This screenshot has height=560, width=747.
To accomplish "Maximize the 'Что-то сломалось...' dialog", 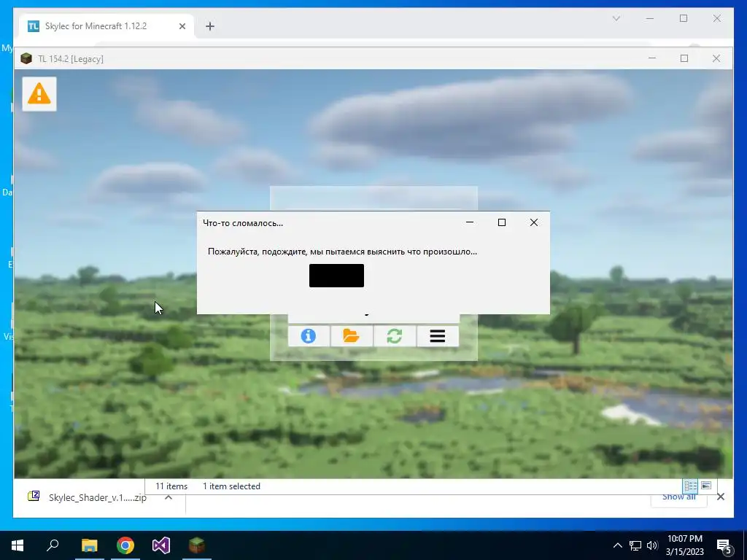I will click(x=502, y=222).
